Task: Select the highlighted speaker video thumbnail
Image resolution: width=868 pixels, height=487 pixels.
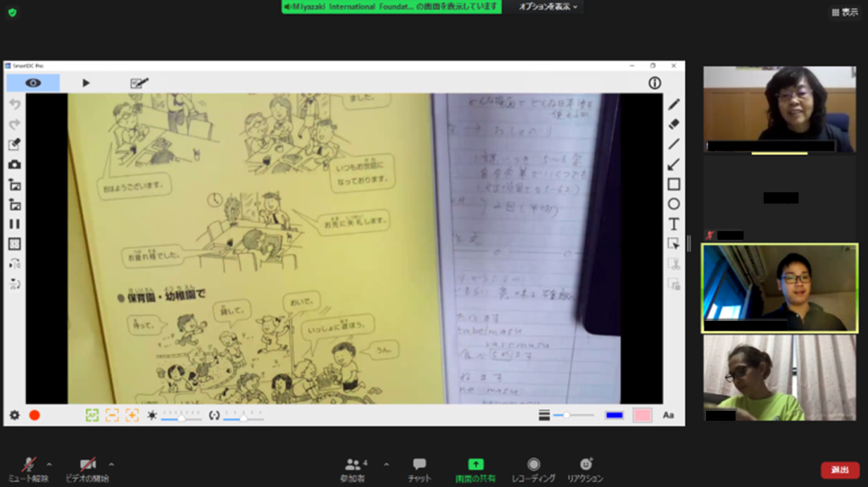Action: point(780,288)
